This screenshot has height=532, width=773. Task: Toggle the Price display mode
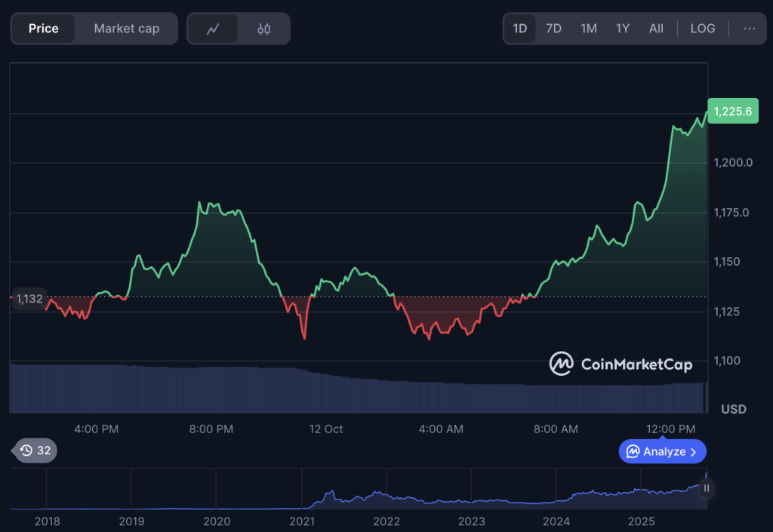coord(43,28)
